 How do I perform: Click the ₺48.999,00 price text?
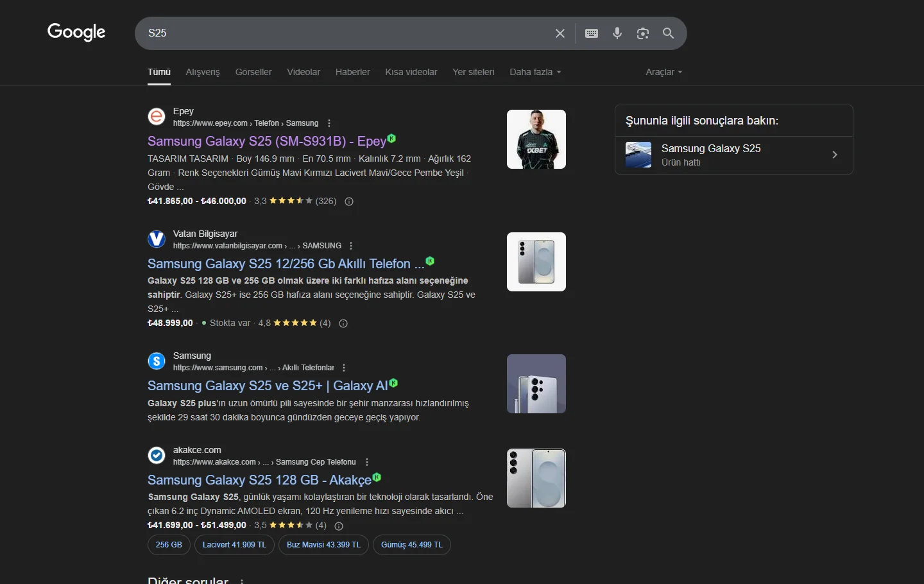pos(170,323)
